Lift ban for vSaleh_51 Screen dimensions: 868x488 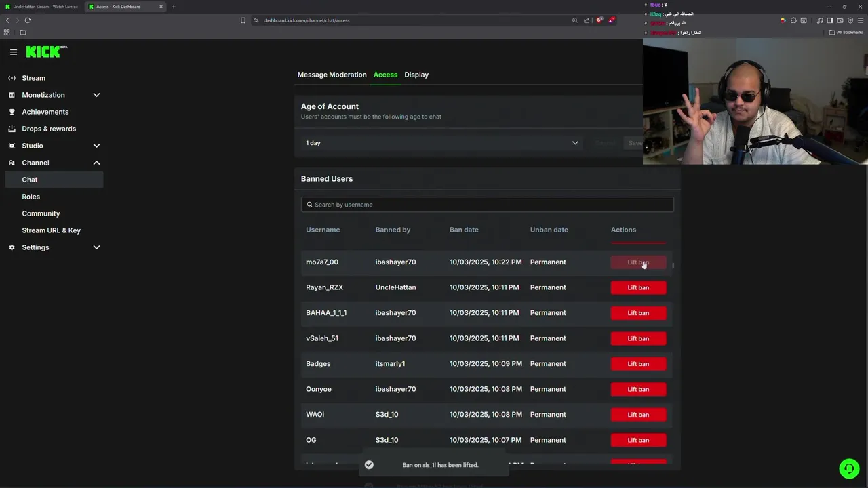click(x=638, y=338)
